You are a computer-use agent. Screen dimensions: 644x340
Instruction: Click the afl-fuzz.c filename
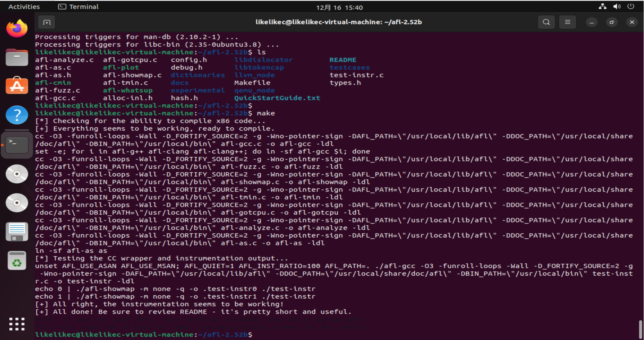57,90
